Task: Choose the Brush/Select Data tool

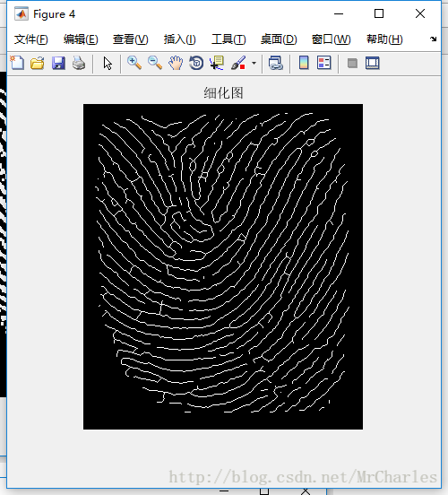Action: (x=238, y=63)
